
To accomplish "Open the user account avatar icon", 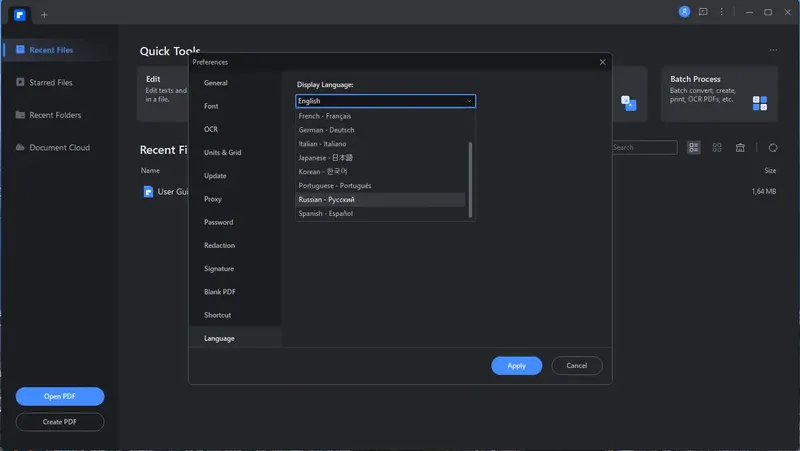I will (x=684, y=12).
